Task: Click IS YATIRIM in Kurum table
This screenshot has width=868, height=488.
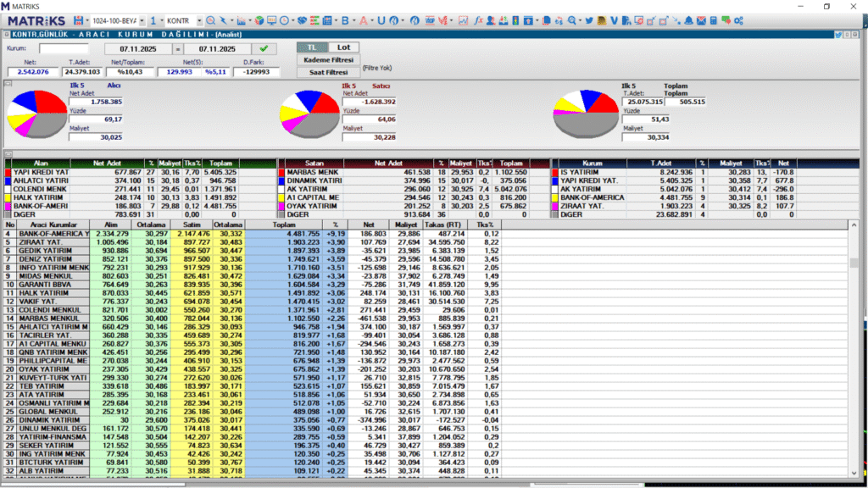Action: (579, 172)
